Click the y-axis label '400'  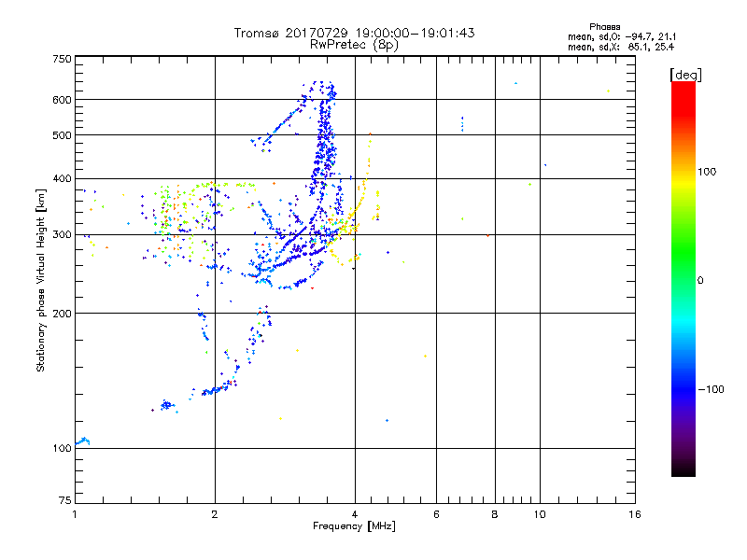tap(62, 179)
